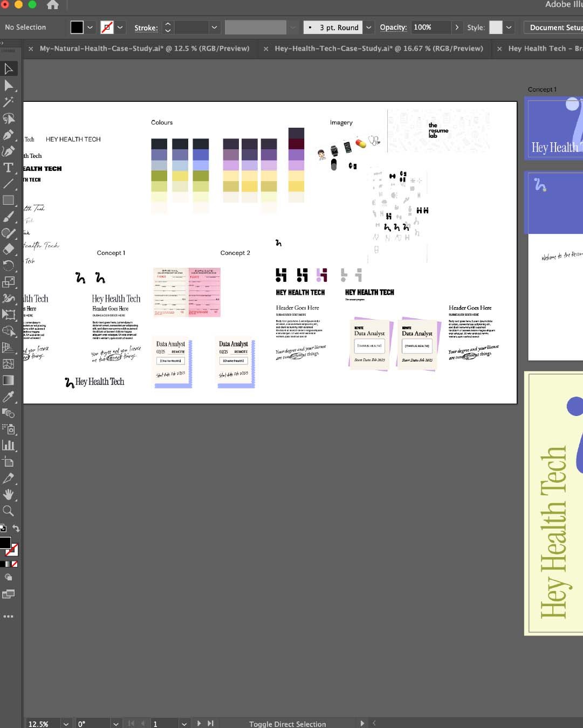Select the Symbol Sprayer tool
583x728 pixels.
click(9, 429)
